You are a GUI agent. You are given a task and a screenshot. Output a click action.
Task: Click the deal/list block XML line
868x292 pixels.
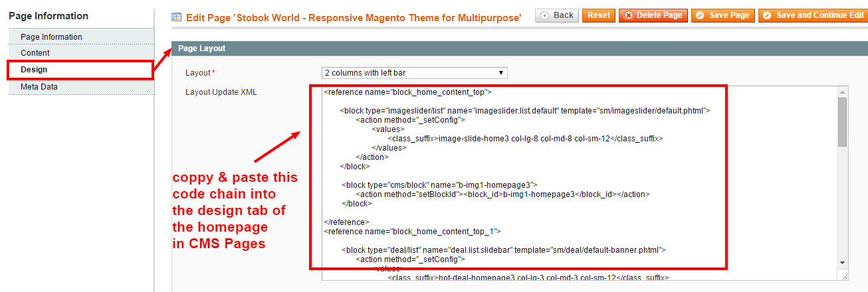(x=504, y=250)
